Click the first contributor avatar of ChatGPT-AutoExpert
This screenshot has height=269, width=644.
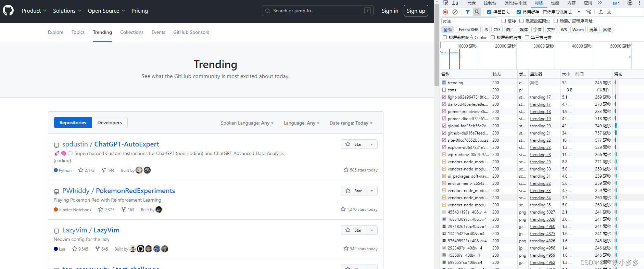(x=139, y=170)
